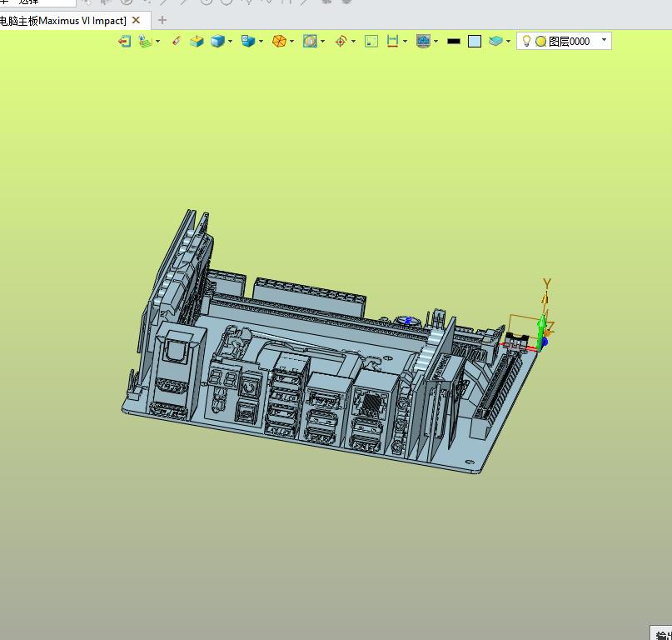Click the blue shaded cube display icon
Screen dimensions: 672x640
click(x=217, y=41)
